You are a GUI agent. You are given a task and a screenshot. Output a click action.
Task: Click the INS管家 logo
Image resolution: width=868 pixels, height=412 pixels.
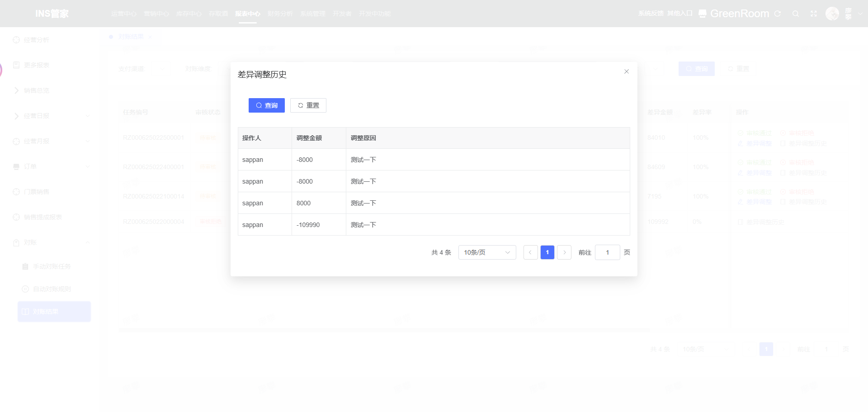point(52,14)
